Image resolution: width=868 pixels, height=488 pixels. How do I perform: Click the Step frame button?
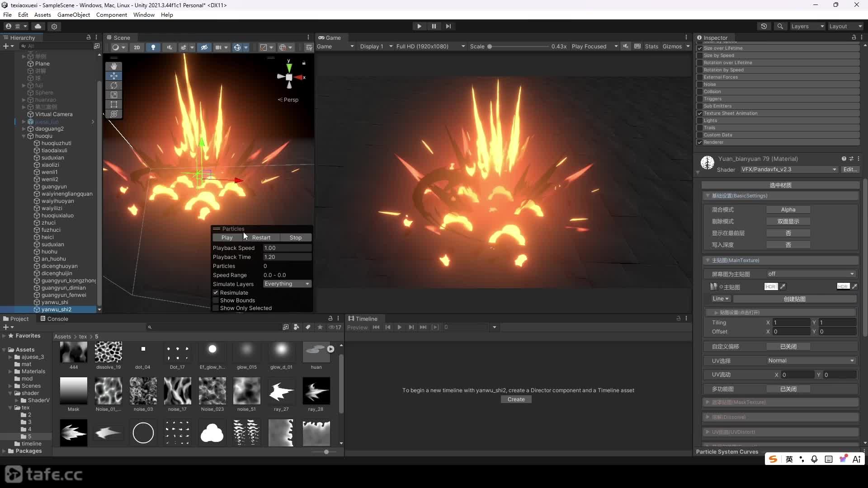click(448, 26)
